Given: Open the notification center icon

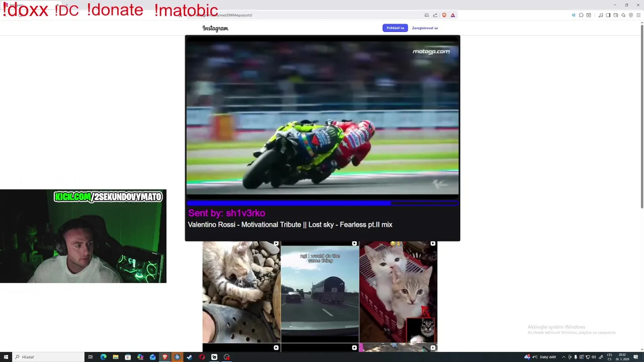Looking at the screenshot, I should 635,357.
